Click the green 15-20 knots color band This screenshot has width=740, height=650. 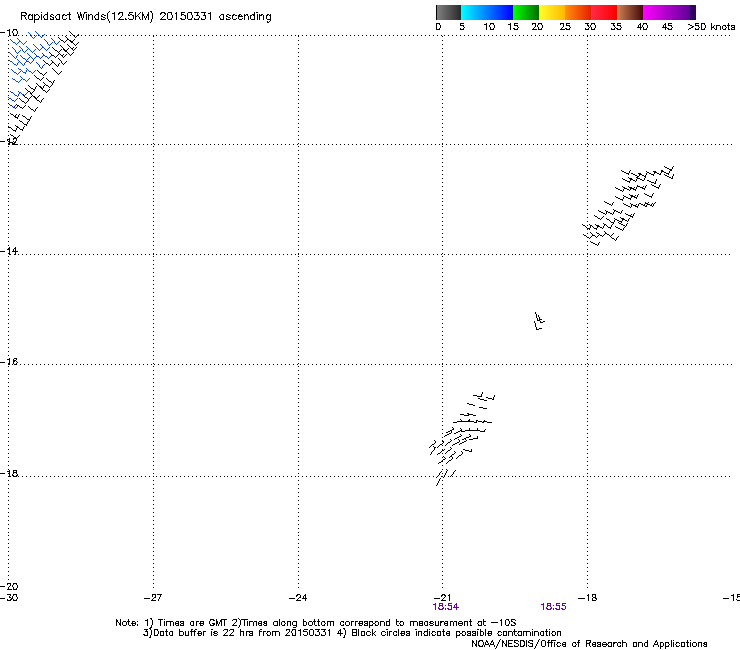[x=526, y=12]
